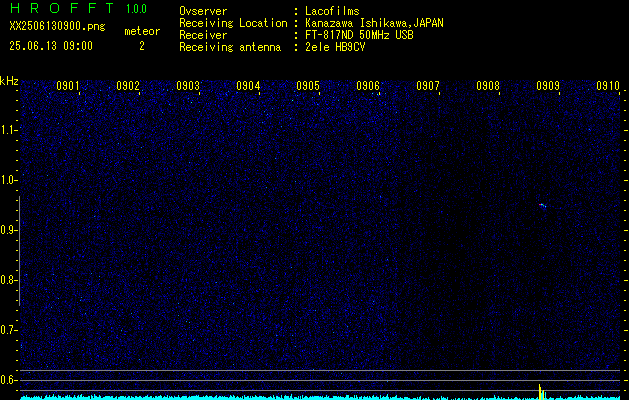Screen dimensions: 629x400
Task: Click the 0903 time marker
Action: pyautogui.click(x=188, y=86)
